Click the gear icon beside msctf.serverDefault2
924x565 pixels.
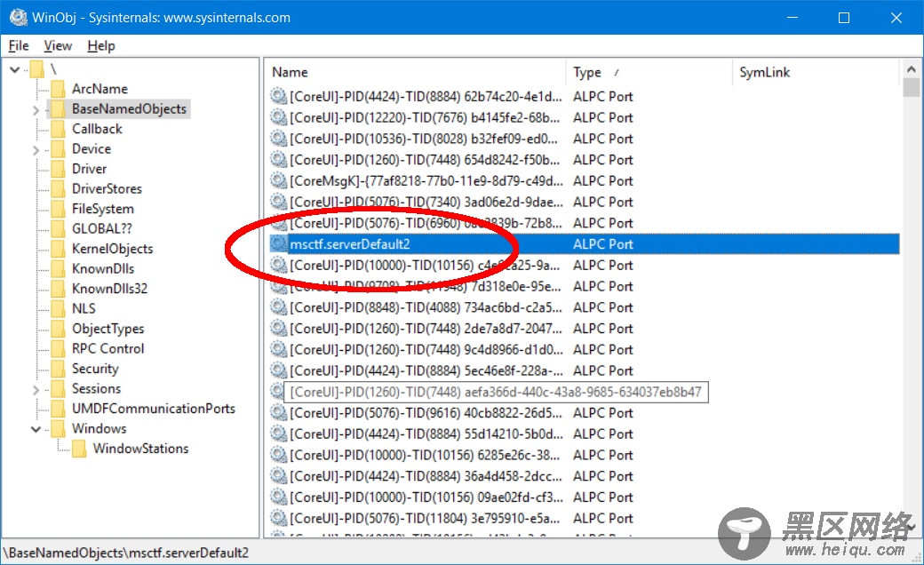point(279,244)
